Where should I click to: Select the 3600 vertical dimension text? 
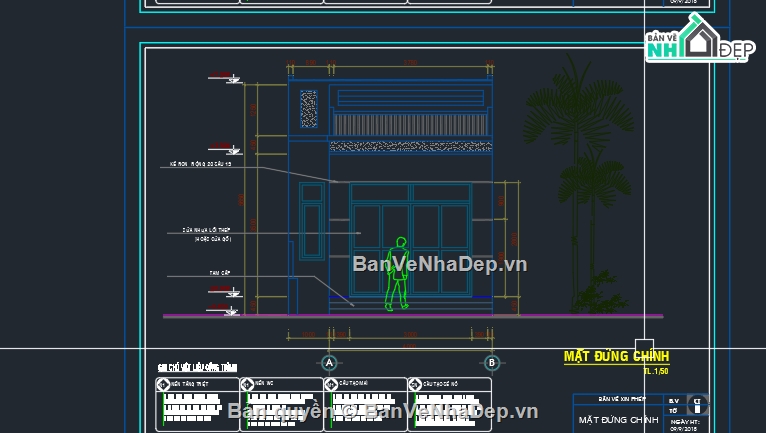tap(253, 225)
